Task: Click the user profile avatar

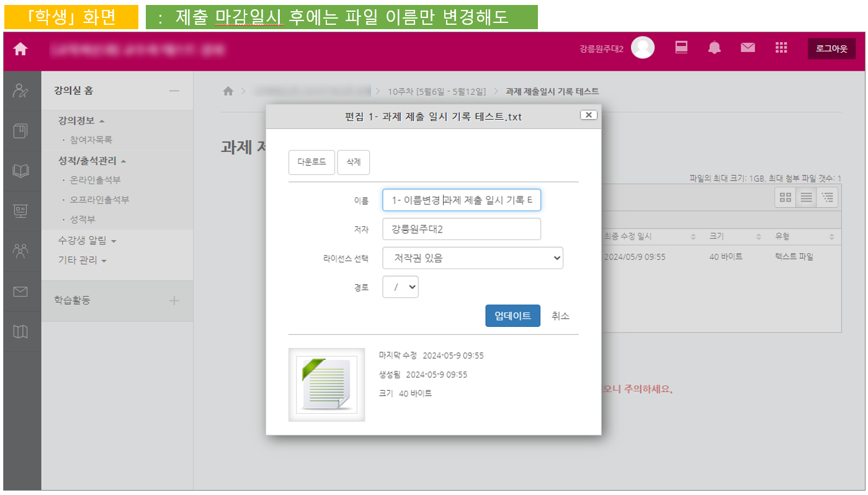Action: [643, 48]
